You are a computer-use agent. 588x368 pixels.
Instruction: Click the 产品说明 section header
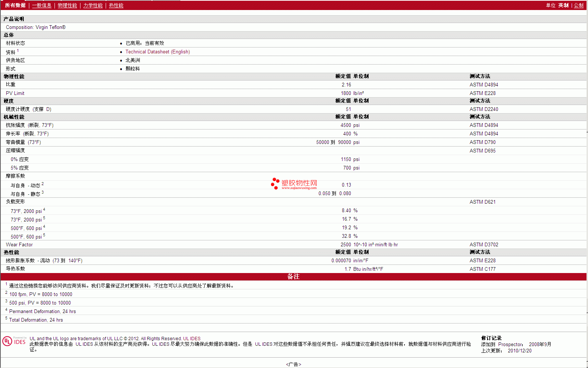[x=14, y=19]
